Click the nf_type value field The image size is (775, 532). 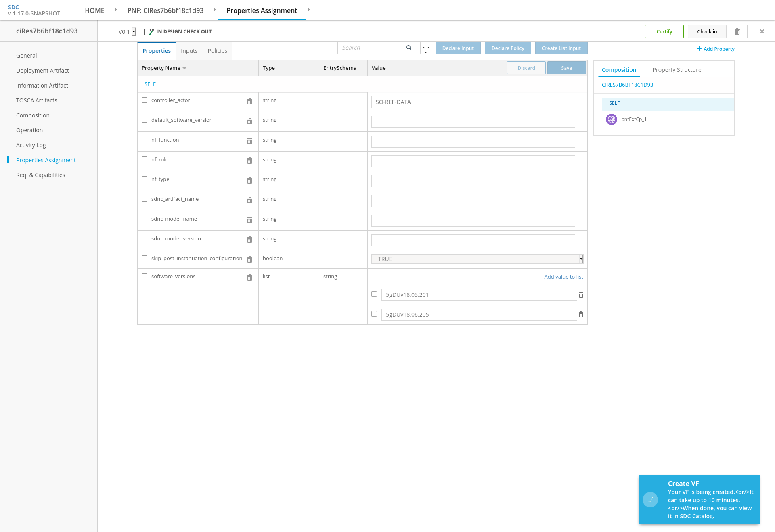pyautogui.click(x=473, y=181)
